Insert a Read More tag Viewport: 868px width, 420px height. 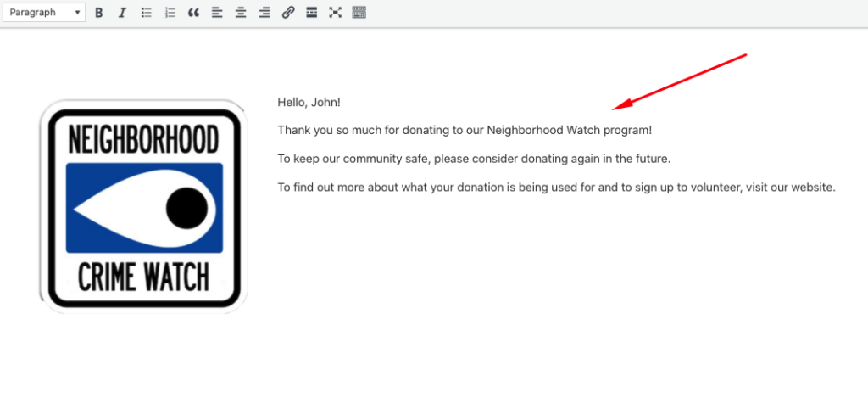(x=312, y=13)
